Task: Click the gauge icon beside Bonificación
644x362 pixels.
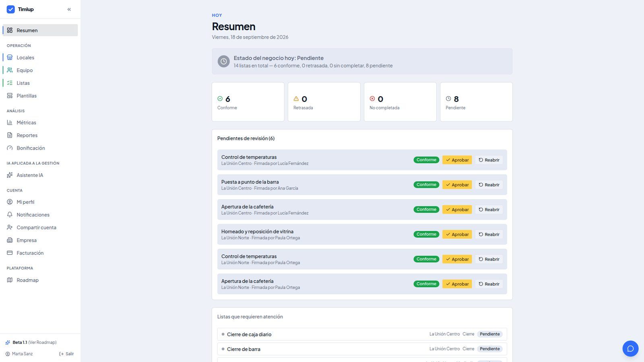Action: point(10,148)
